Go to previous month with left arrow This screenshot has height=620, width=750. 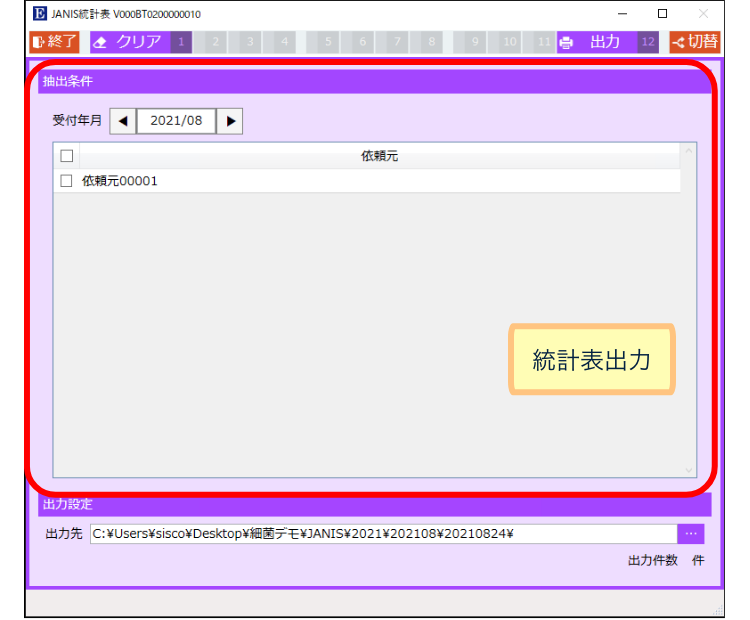tap(123, 121)
